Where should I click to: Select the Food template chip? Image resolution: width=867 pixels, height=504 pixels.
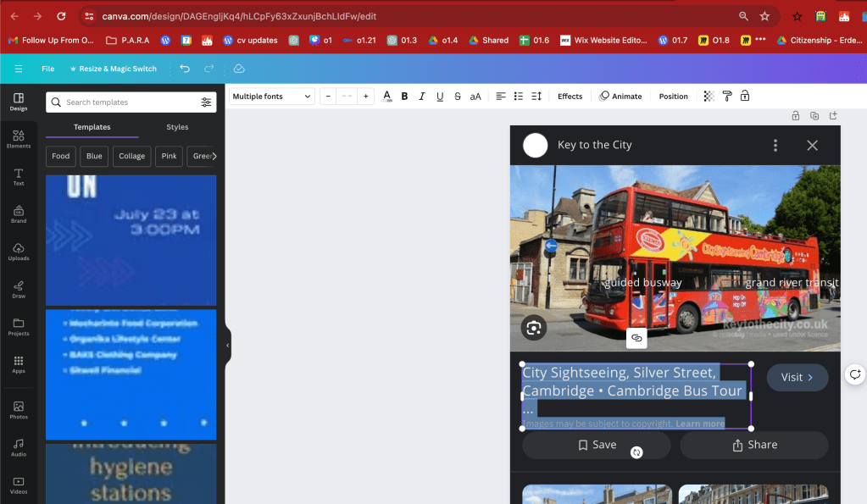point(61,156)
